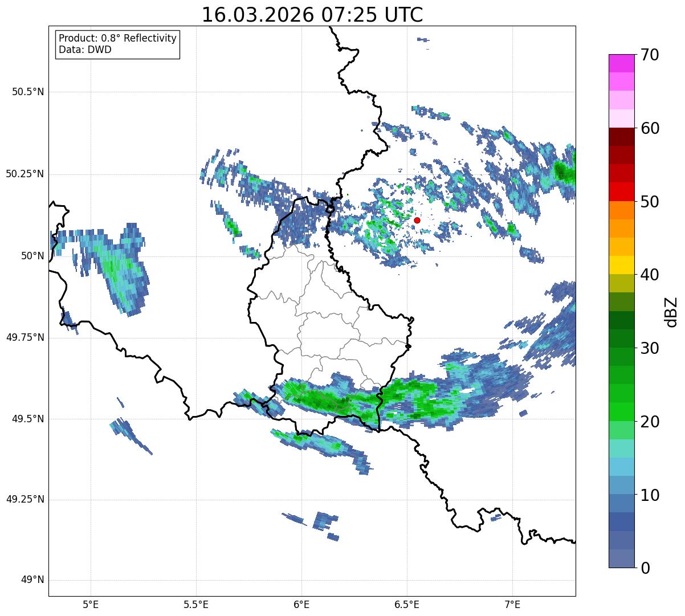Click the "Product: 0.8° Reflectivity" label
Image resolution: width=685 pixels, height=616 pixels.
(118, 38)
